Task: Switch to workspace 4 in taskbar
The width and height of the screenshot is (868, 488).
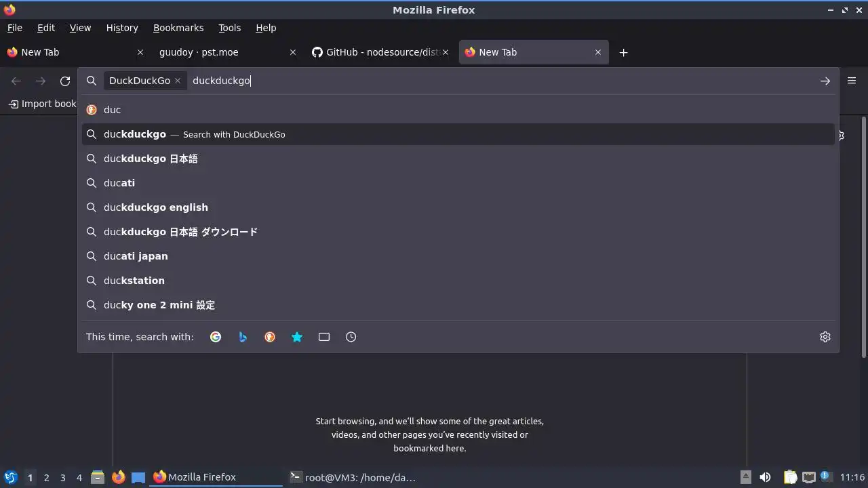Action: point(79,478)
